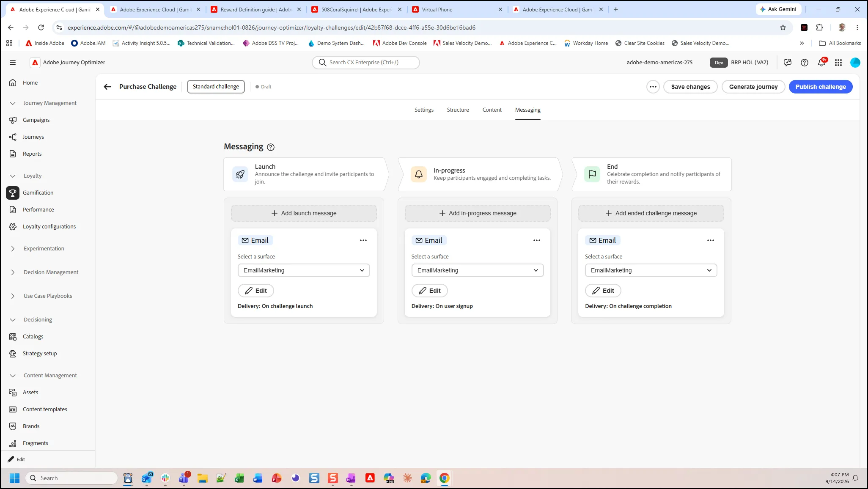
Task: Edit the challenge completion email
Action: pyautogui.click(x=603, y=291)
